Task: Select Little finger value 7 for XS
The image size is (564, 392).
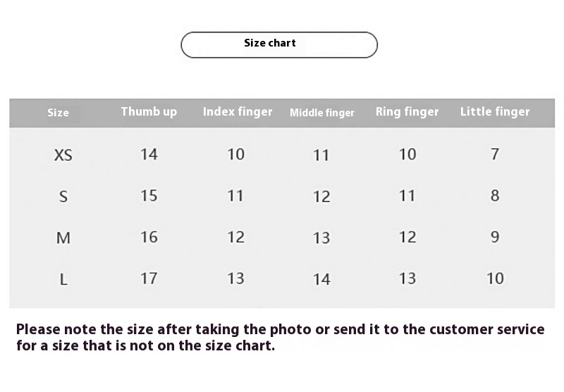Action: 495,154
